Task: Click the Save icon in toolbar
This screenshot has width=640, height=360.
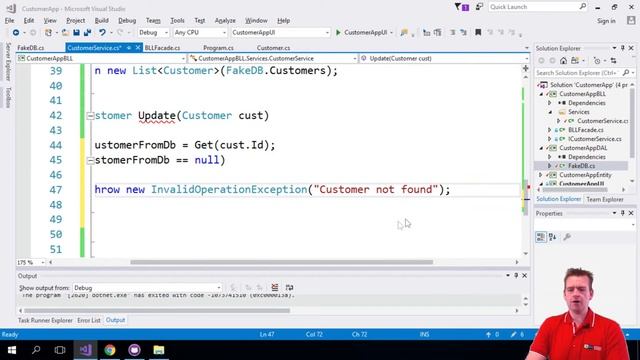Action: pyautogui.click(x=76, y=32)
